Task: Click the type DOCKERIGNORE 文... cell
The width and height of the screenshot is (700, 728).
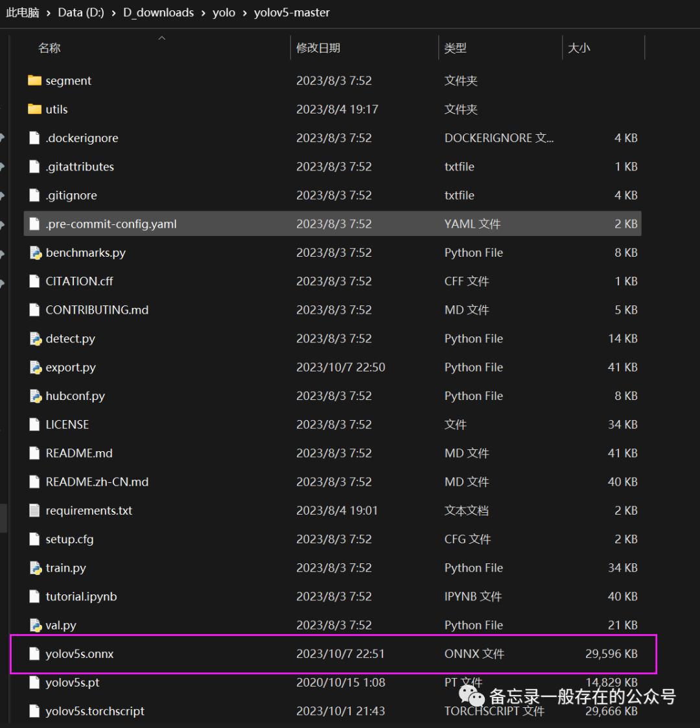Action: point(499,138)
